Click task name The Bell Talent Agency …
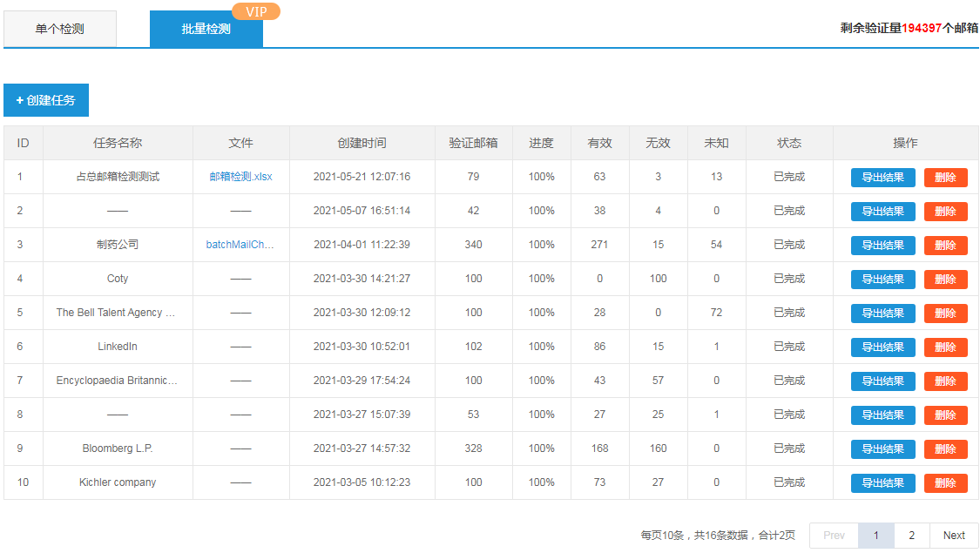The width and height of the screenshot is (980, 553). coord(116,313)
